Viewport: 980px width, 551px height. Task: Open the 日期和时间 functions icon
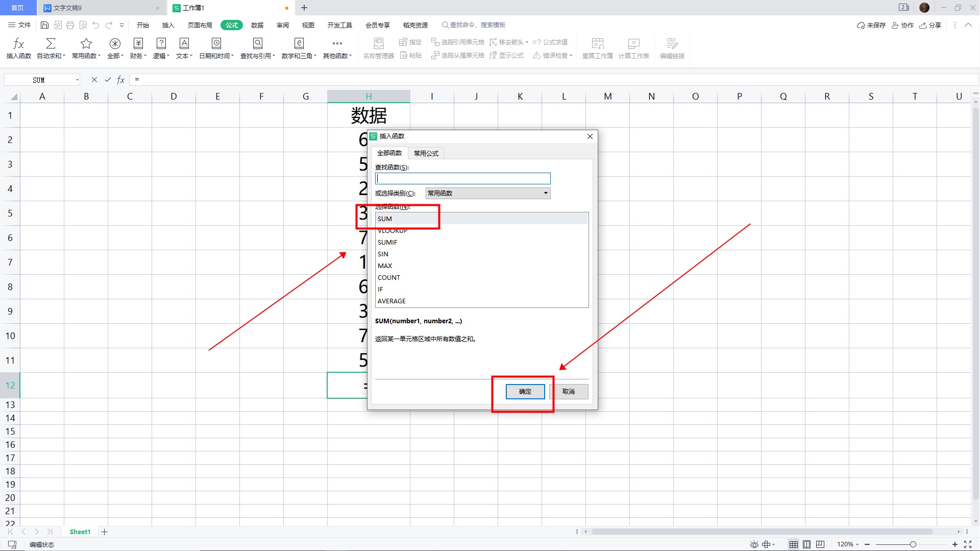pyautogui.click(x=216, y=44)
